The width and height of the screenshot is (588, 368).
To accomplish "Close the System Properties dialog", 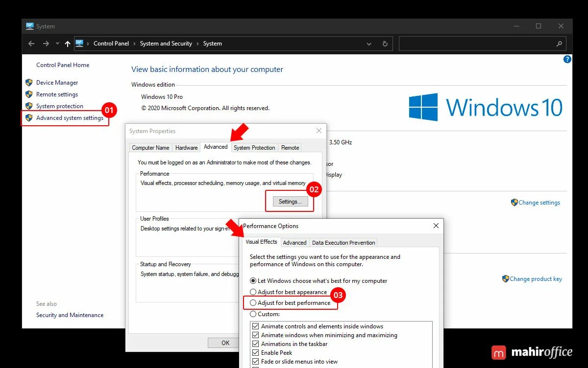I will pos(319,131).
